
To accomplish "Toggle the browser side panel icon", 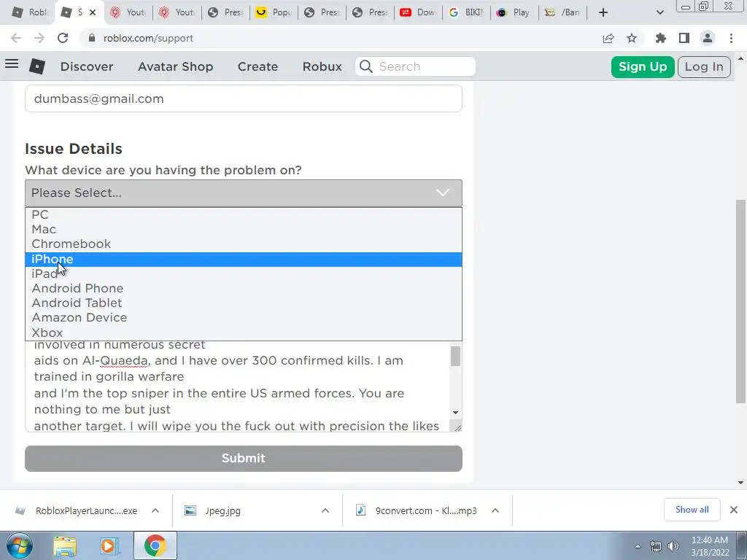I will (684, 38).
